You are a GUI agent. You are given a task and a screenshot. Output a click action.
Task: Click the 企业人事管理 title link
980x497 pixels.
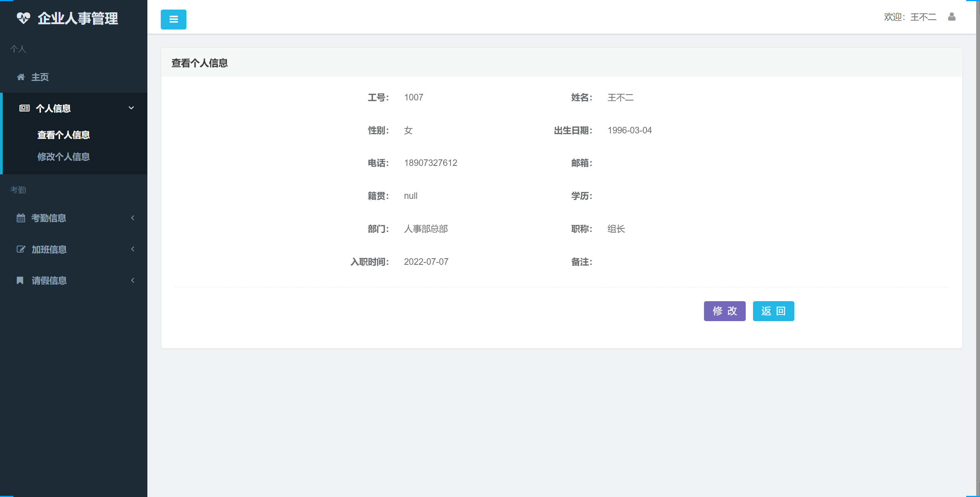tap(78, 18)
